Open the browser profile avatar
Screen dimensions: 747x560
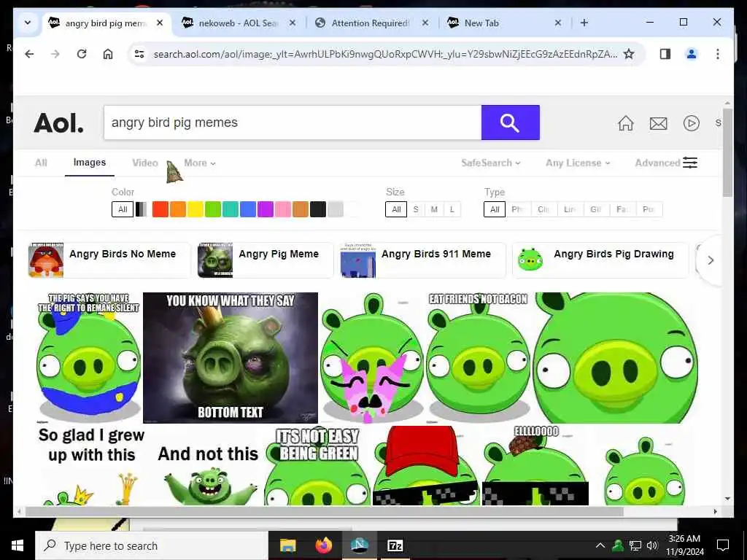pos(692,54)
